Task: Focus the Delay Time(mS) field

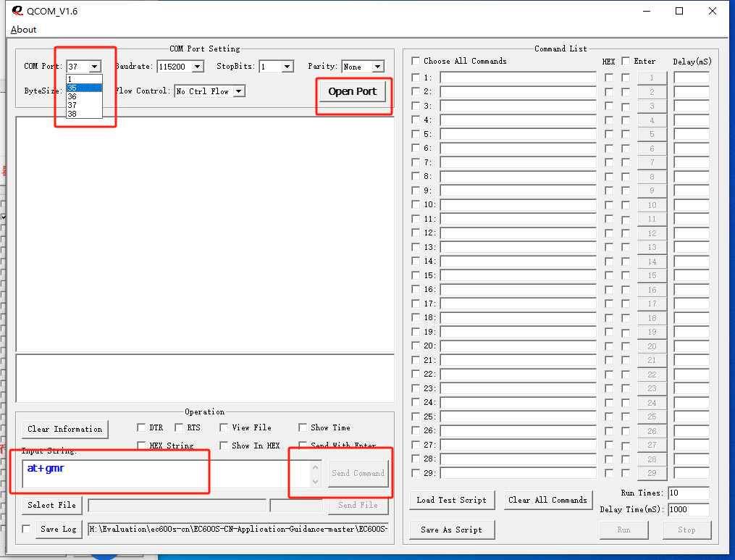Action: pyautogui.click(x=689, y=509)
